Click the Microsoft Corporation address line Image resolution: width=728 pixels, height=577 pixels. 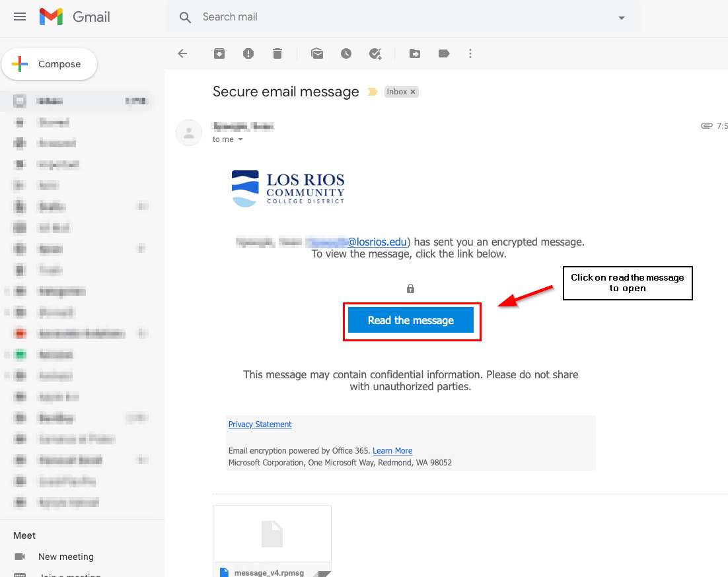tap(340, 463)
